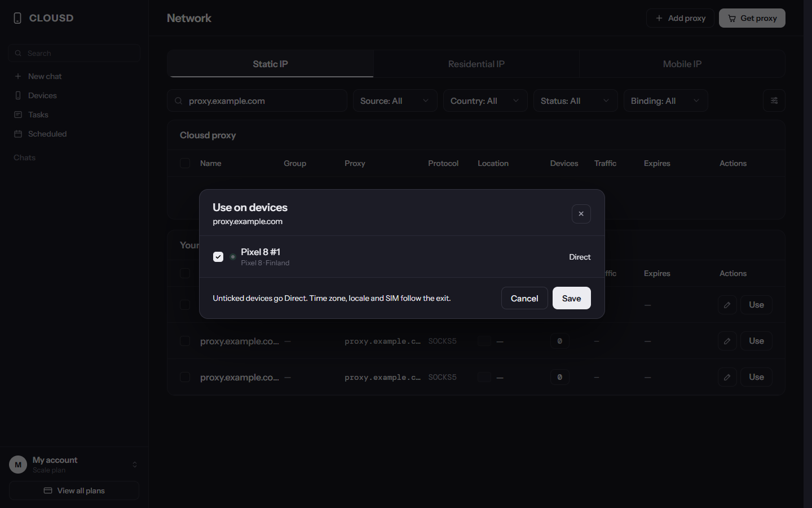Image resolution: width=812 pixels, height=508 pixels.
Task: Tick the checkbox of the bottom proxy row
Action: pos(185,377)
